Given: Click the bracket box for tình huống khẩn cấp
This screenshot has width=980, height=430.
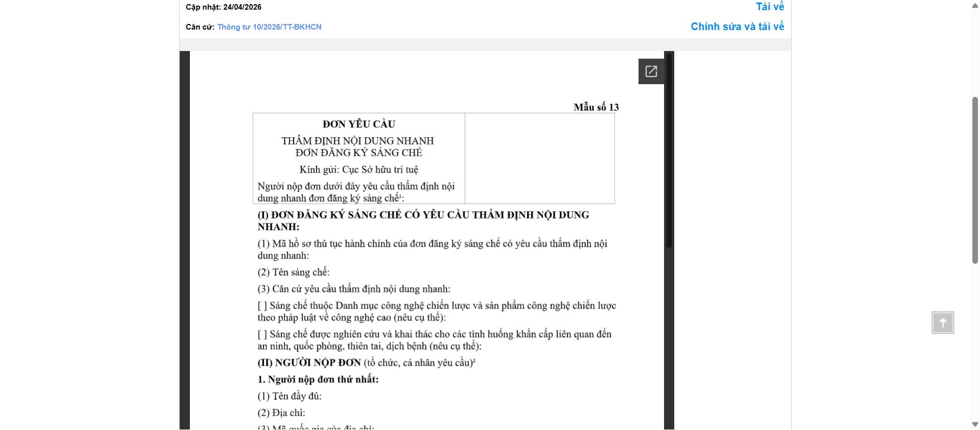Looking at the screenshot, I should (262, 335).
